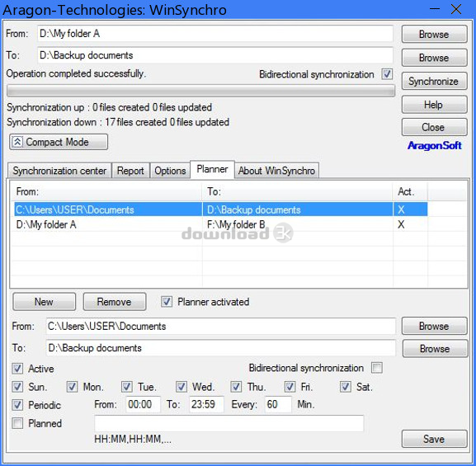This screenshot has height=466, width=476.
Task: Switch to the Synchronization center tab
Action: (x=59, y=171)
